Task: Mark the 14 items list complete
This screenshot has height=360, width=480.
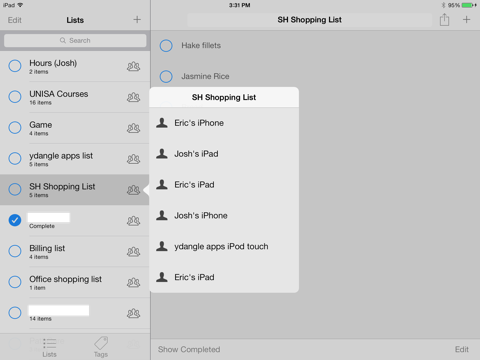Action: tap(15, 313)
